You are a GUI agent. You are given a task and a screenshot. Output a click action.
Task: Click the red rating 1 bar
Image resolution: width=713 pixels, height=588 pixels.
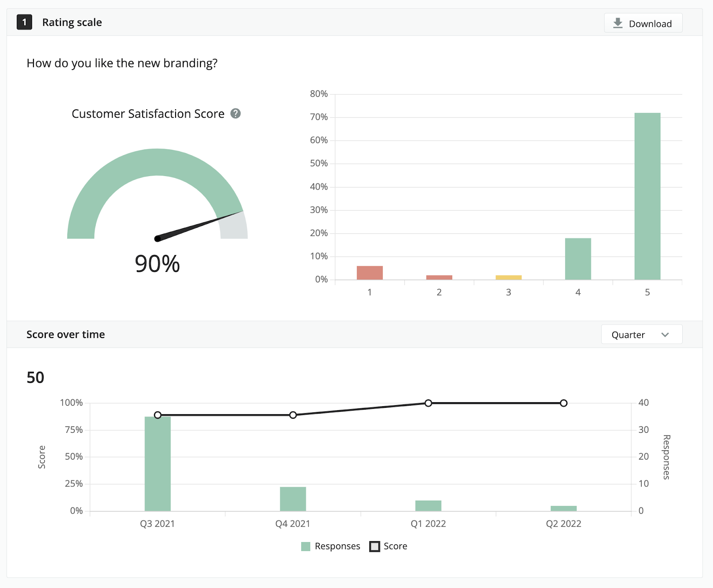click(x=370, y=273)
